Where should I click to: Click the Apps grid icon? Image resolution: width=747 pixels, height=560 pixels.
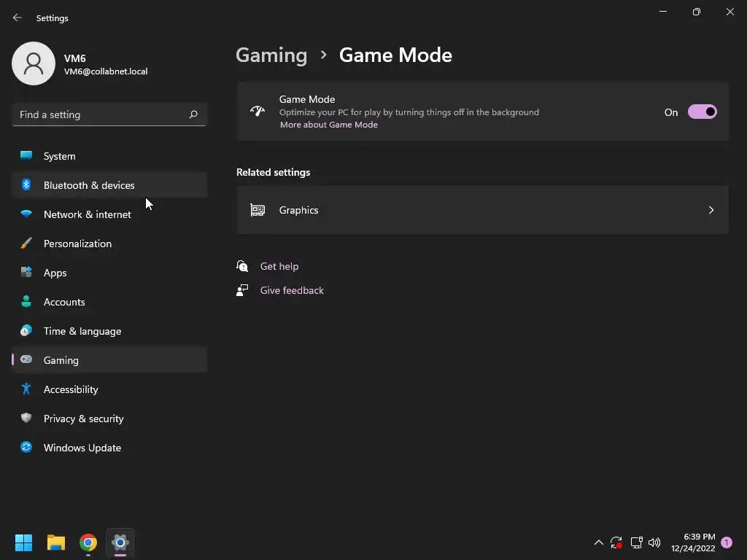26,272
